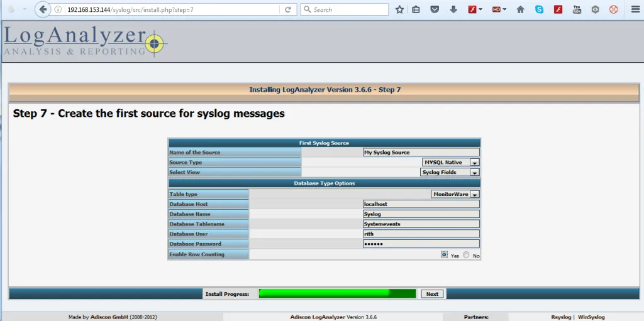Click the LogAnalyzer logo

86,41
